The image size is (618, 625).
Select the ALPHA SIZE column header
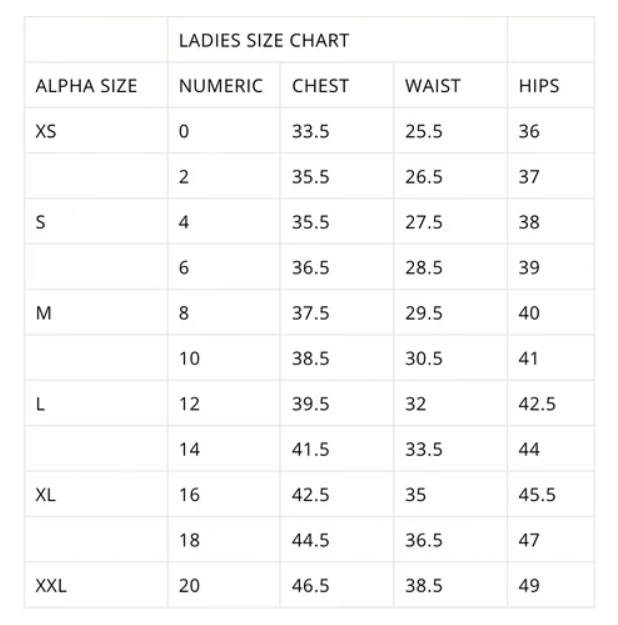pos(96,85)
